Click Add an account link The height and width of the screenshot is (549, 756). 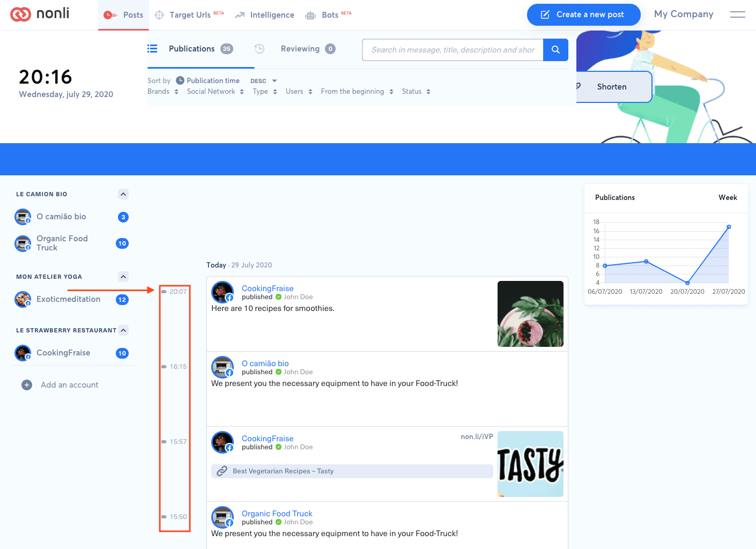(x=70, y=385)
